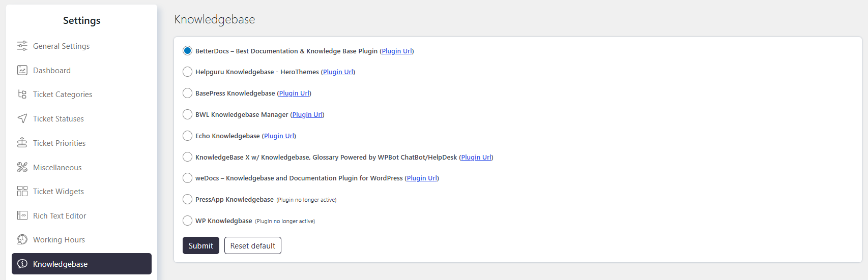The width and height of the screenshot is (868, 280).
Task: Select BWL Knowledgebase Manager radio option
Action: [187, 114]
